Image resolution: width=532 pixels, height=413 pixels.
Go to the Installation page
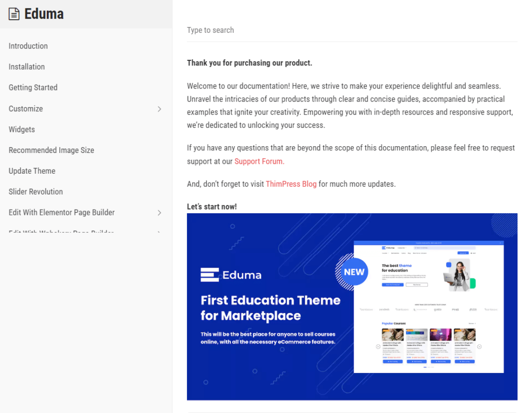tap(27, 67)
